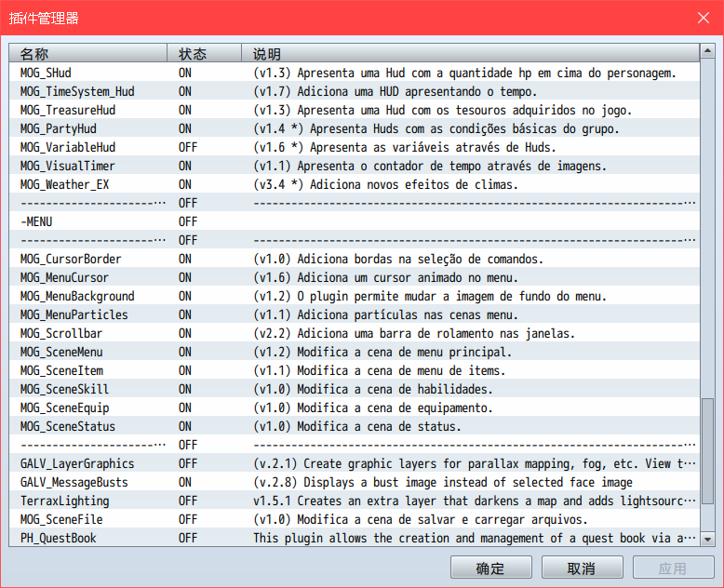Select the MOG_SHud plugin row

pos(355,73)
